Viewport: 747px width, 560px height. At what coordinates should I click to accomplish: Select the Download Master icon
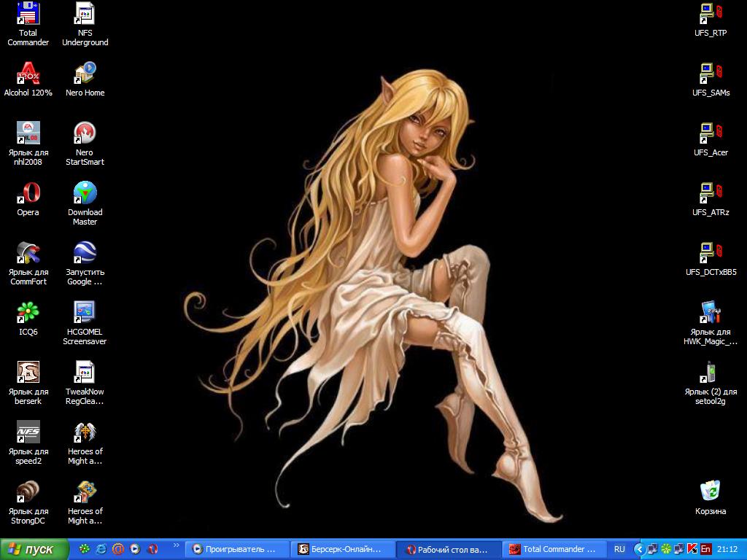(x=85, y=203)
